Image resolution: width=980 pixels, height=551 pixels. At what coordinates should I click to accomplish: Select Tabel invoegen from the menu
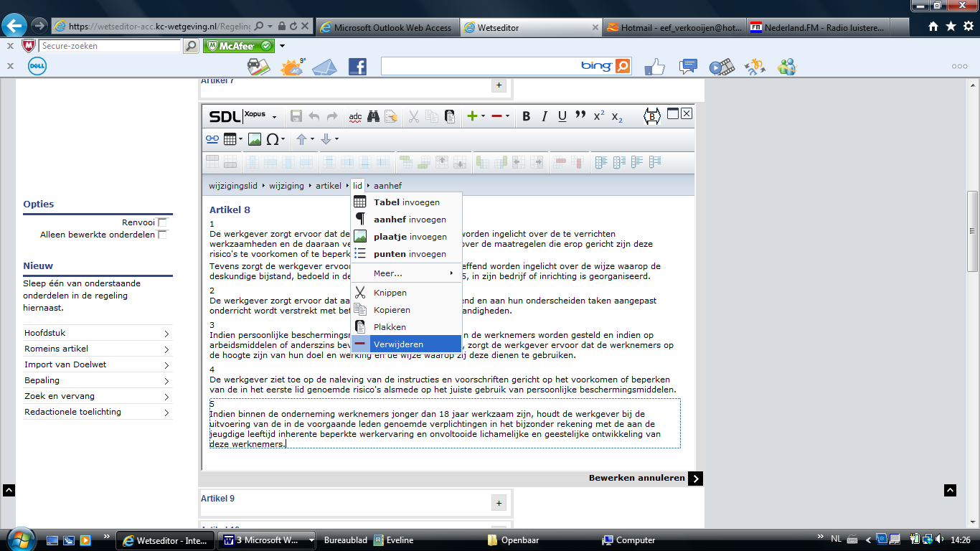click(x=406, y=202)
